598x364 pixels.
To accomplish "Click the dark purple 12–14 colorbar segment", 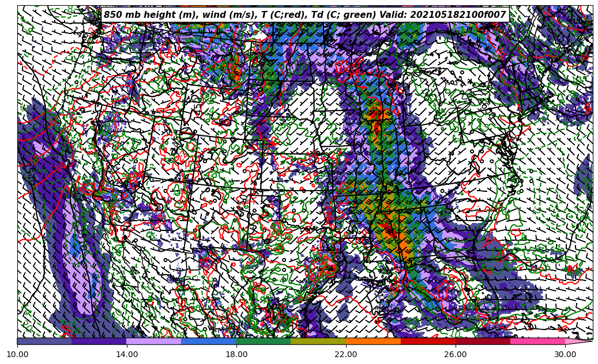I will (99, 341).
